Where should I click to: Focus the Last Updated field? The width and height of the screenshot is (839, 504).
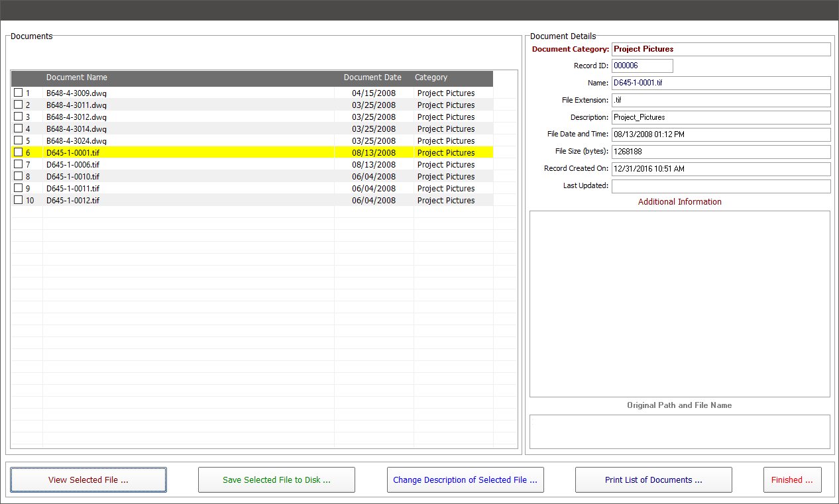tap(720, 186)
